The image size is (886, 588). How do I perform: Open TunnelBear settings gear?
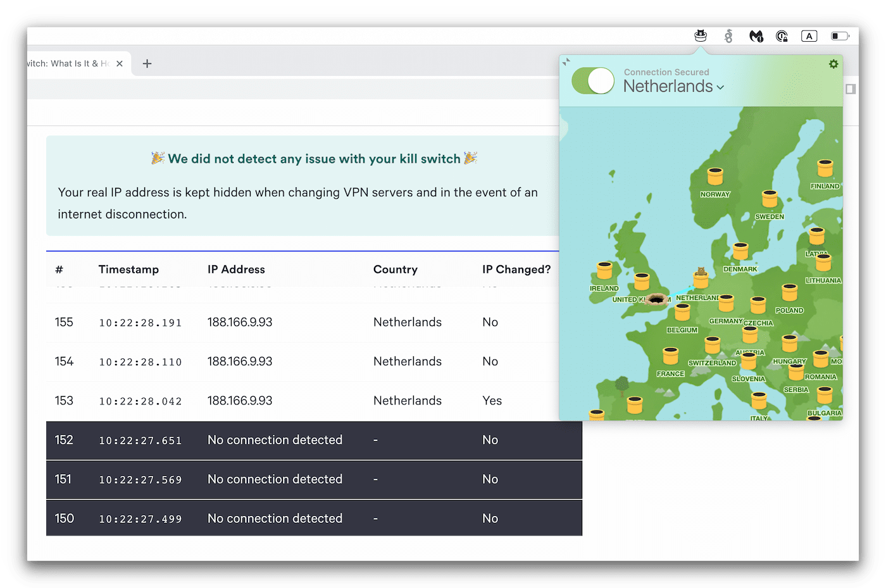point(833,64)
